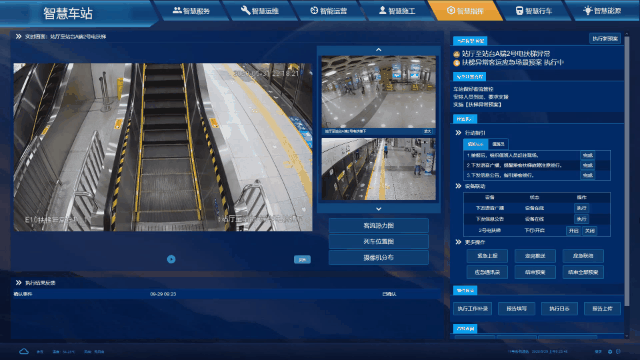The height and width of the screenshot is (360, 640).
Task: Click the main escalator video feed
Action: pyautogui.click(x=163, y=147)
